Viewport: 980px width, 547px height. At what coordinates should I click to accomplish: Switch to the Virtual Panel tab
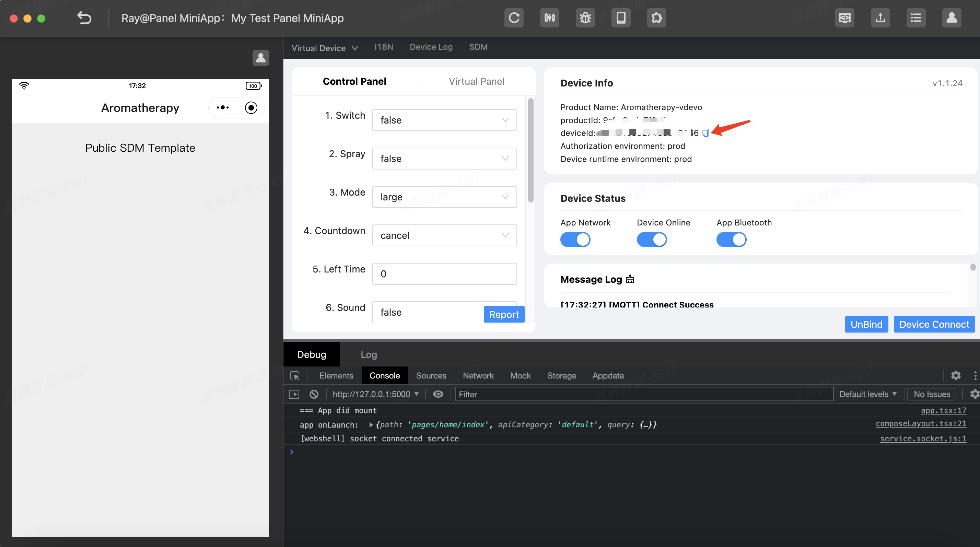tap(476, 81)
